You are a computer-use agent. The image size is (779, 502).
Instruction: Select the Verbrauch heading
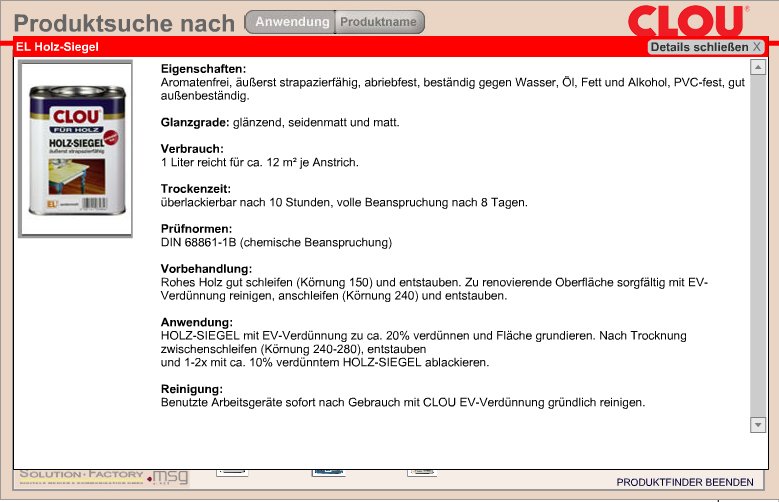(x=192, y=149)
